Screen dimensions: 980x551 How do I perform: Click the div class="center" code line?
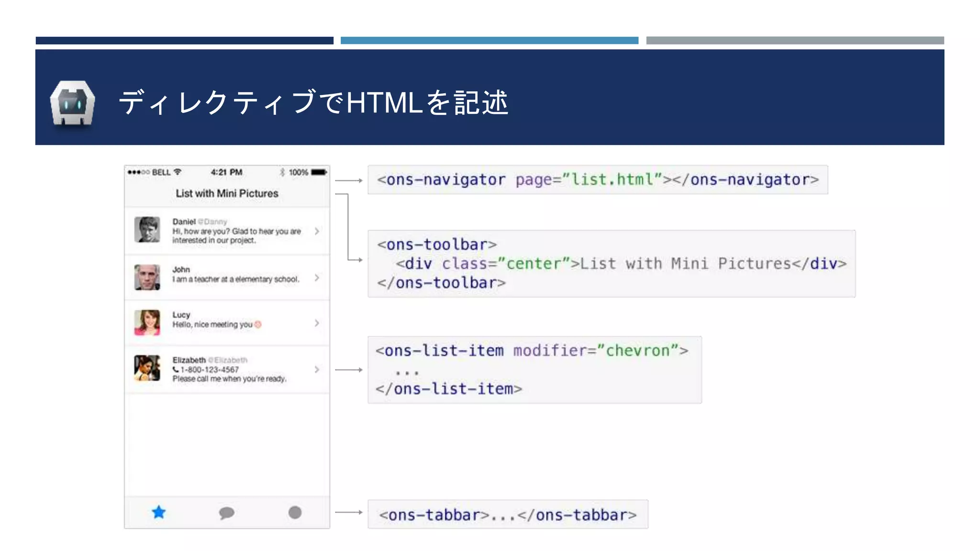pyautogui.click(x=621, y=264)
